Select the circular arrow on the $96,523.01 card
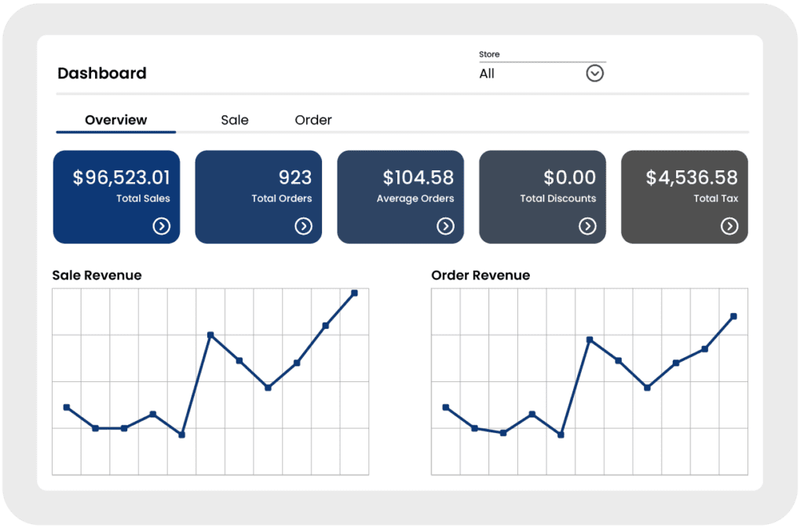This screenshot has height=532, width=804. [x=162, y=226]
